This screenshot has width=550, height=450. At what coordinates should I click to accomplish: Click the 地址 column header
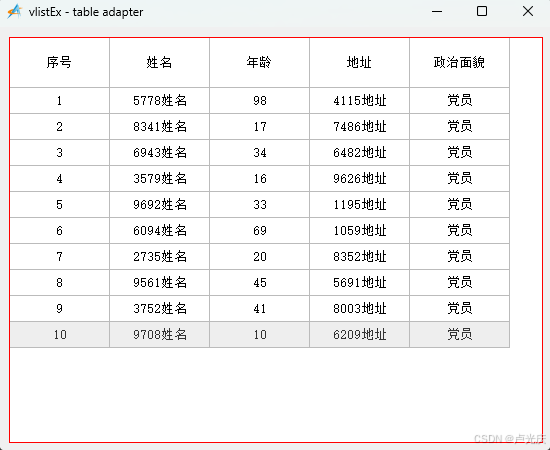click(360, 62)
